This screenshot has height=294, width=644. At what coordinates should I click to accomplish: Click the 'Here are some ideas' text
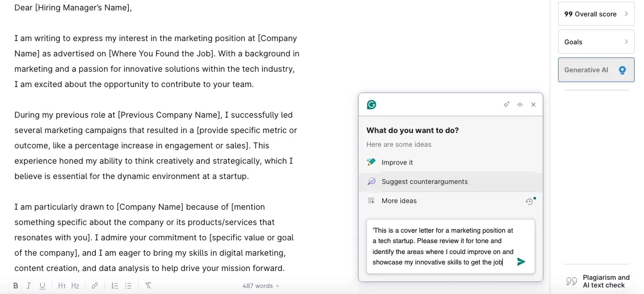coord(399,145)
